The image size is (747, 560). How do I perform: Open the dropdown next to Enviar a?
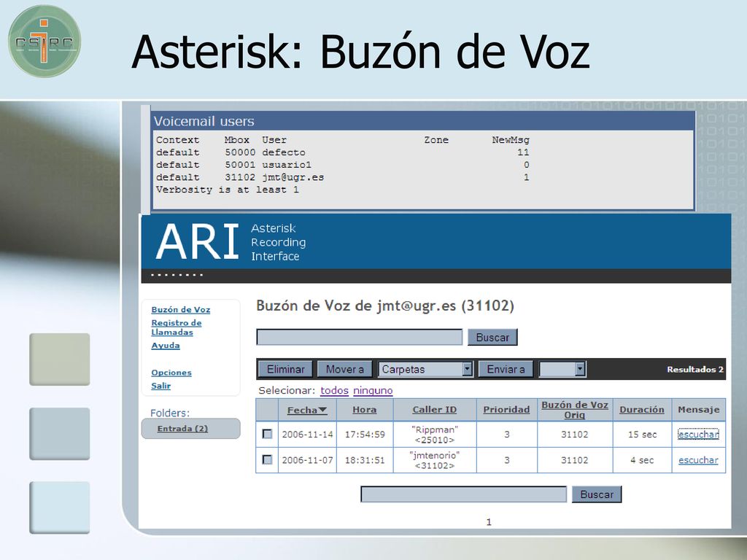pos(562,369)
